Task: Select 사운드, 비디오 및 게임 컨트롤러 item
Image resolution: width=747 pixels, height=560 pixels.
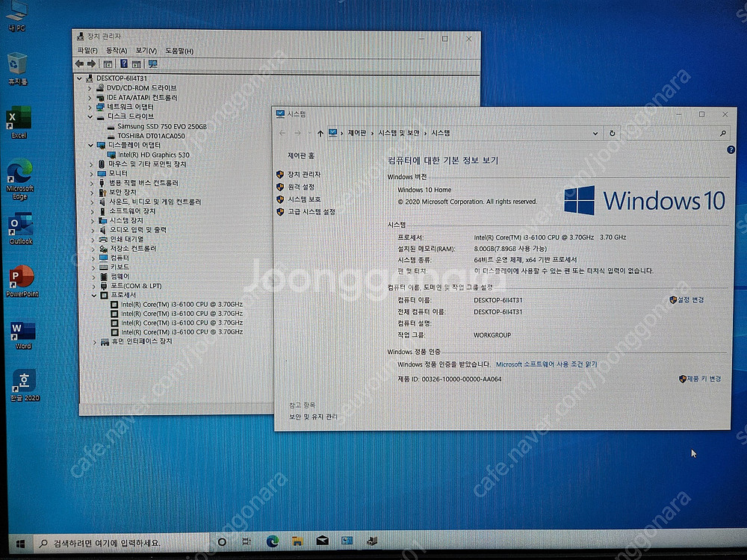Action: [x=155, y=202]
